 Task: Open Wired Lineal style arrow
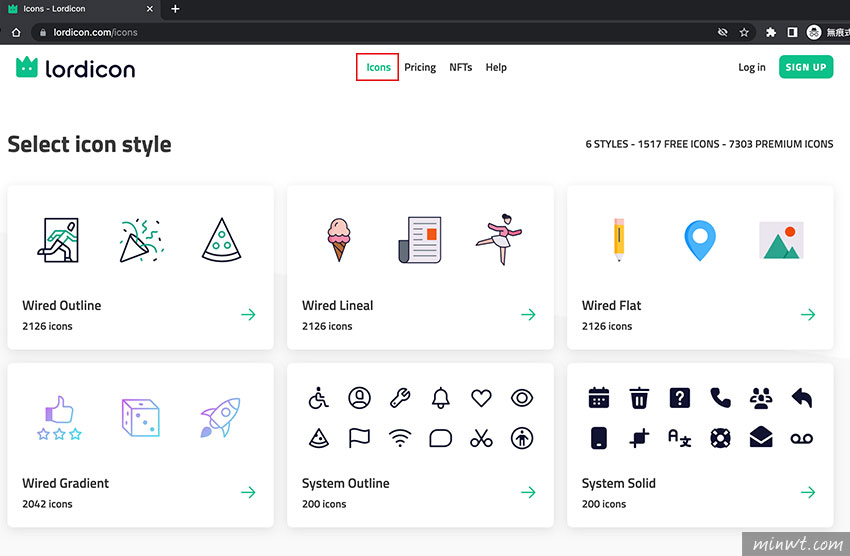(528, 314)
